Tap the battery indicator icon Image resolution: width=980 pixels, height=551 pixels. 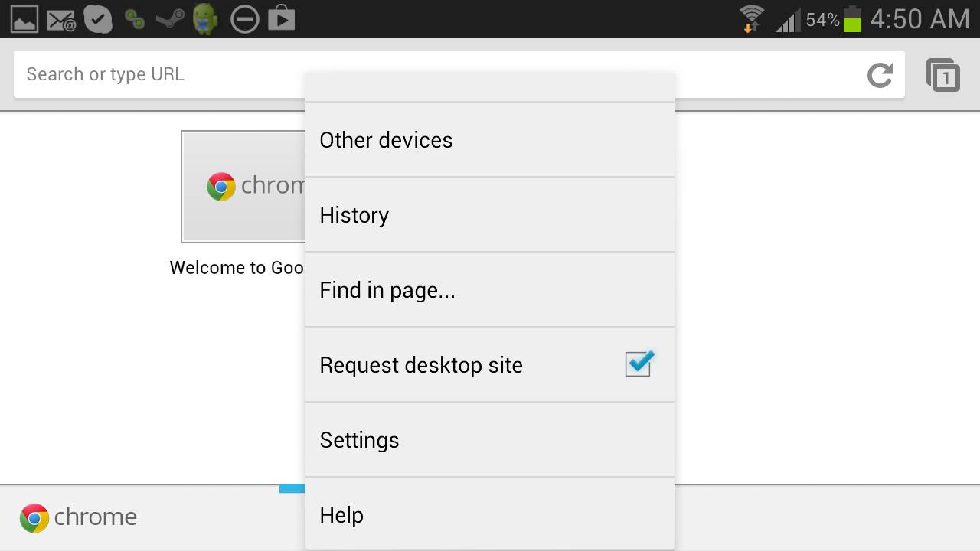click(x=852, y=19)
